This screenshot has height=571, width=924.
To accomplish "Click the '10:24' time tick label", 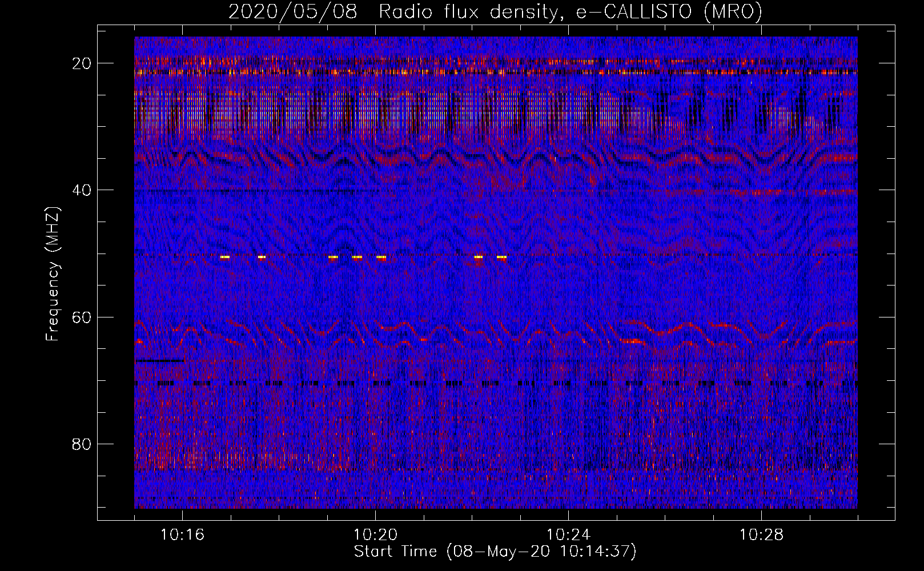I will [x=569, y=535].
